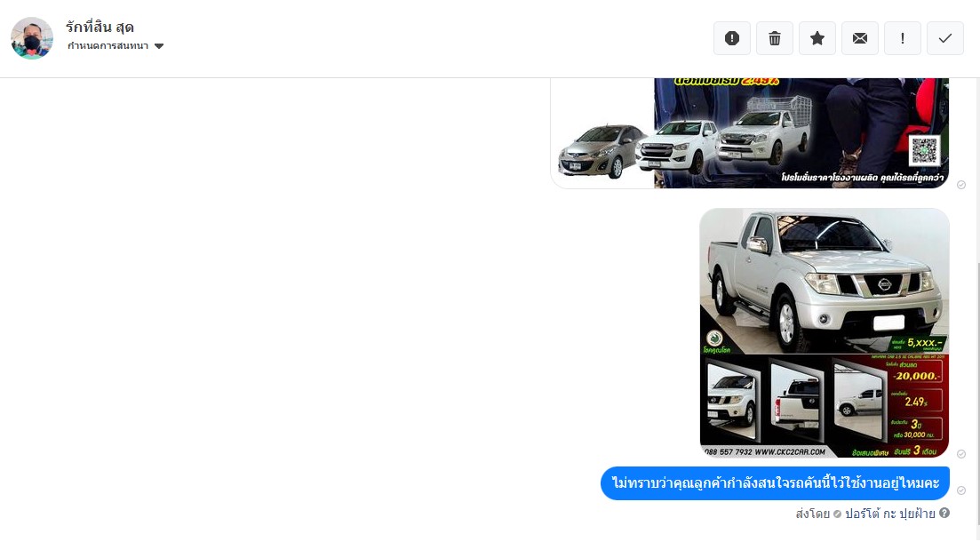Screen dimensions: 980x542
Task: Click sender name ปอร์โต้ กะ ปุยฝ้าย
Action: click(890, 514)
